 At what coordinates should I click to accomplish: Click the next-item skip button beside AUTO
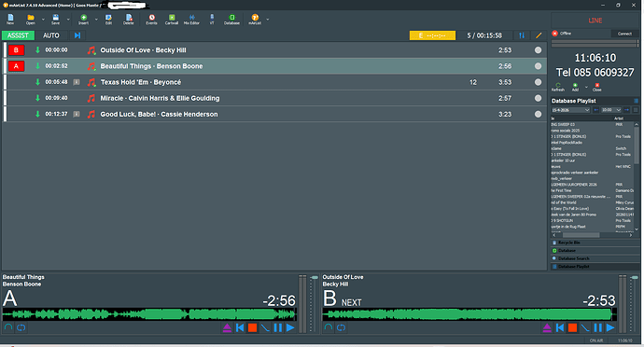pyautogui.click(x=77, y=35)
